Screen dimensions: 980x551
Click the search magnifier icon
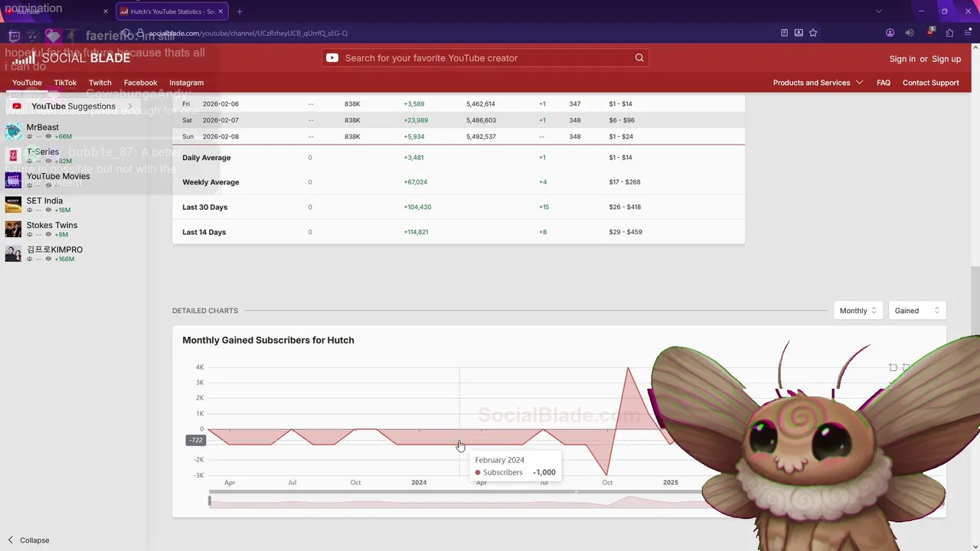point(639,58)
